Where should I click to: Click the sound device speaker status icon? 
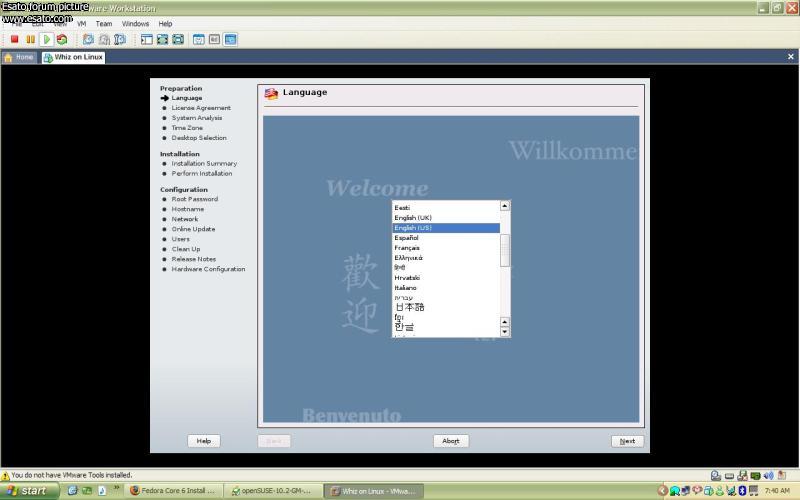(x=768, y=476)
